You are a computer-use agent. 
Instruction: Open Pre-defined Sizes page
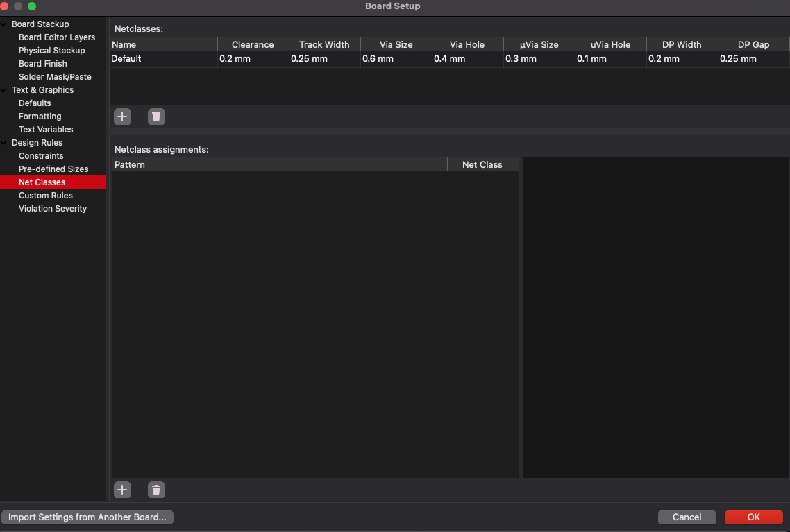53,169
